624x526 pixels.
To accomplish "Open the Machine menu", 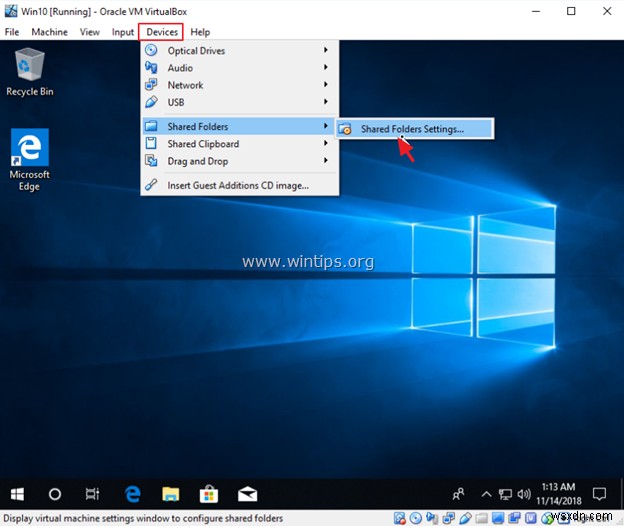I will pyautogui.click(x=49, y=32).
